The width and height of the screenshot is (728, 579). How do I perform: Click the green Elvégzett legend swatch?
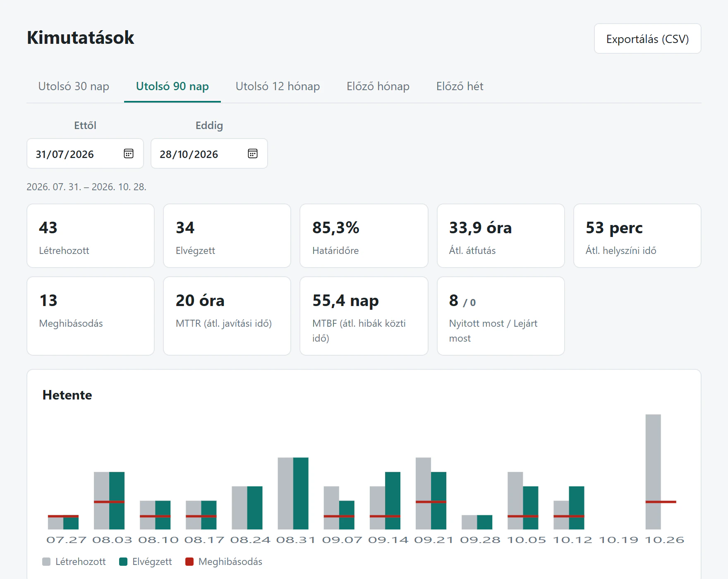tap(123, 562)
